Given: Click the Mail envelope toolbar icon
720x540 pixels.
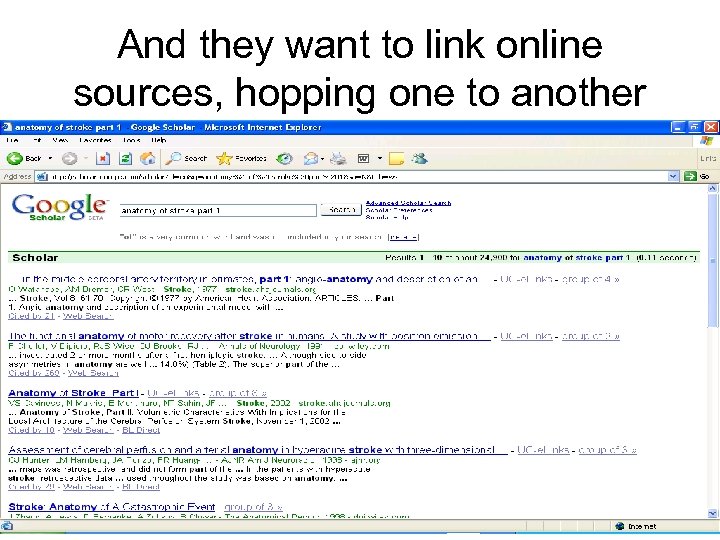Looking at the screenshot, I should pyautogui.click(x=310, y=159).
